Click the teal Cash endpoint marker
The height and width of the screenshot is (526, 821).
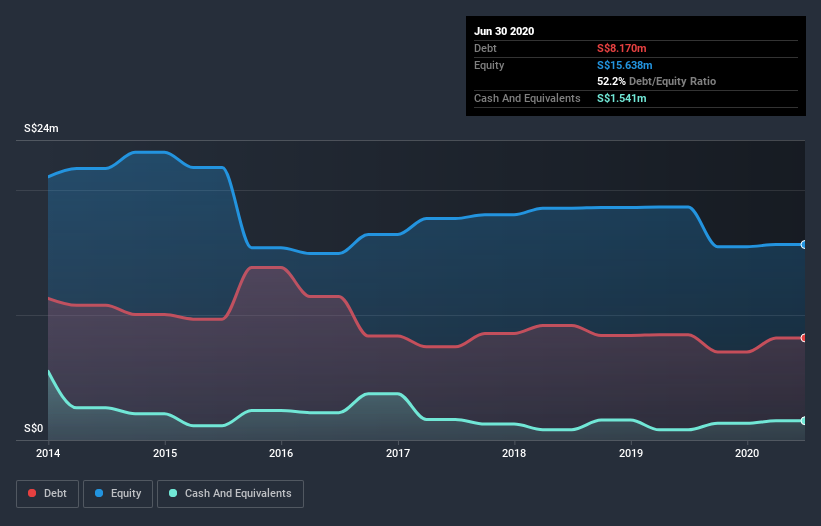click(x=804, y=421)
